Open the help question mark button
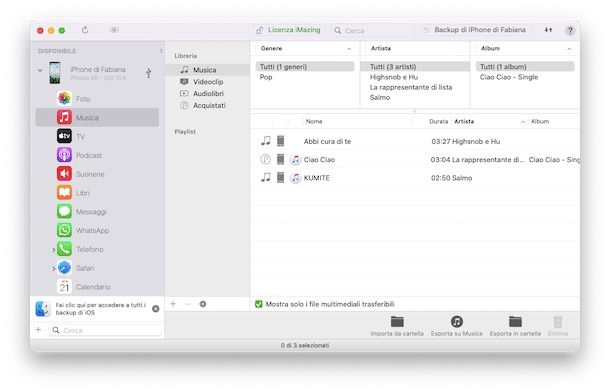 (570, 30)
